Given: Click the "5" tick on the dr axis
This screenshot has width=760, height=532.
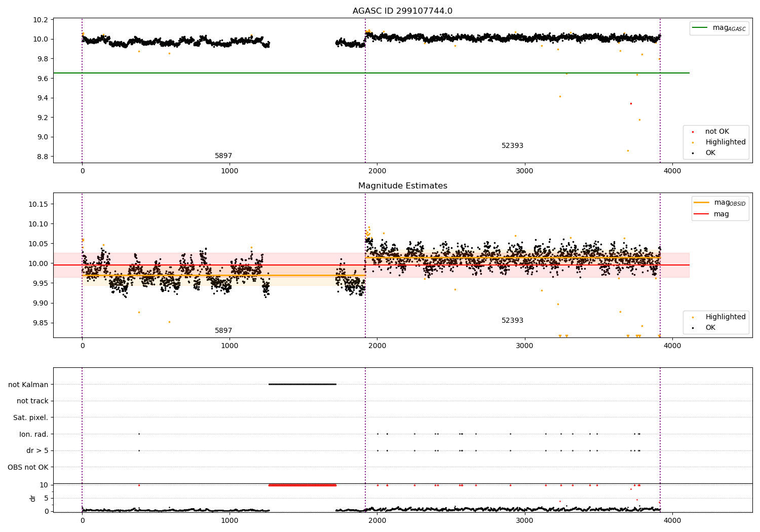Looking at the screenshot, I should coord(47,498).
